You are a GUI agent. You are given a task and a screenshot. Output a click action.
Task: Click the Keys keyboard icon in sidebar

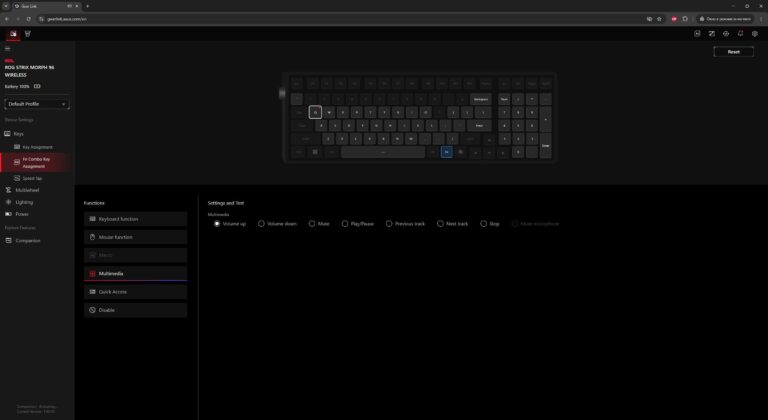[x=7, y=134]
